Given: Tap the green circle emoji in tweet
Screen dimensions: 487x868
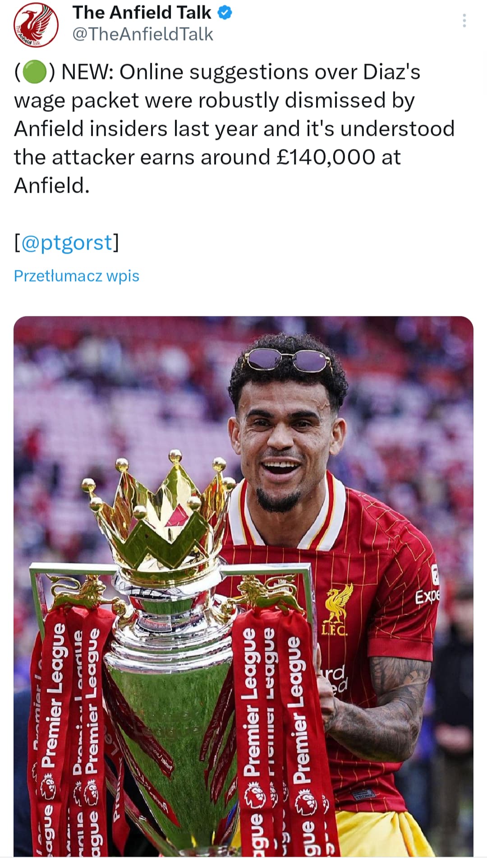Looking at the screenshot, I should click(x=34, y=72).
